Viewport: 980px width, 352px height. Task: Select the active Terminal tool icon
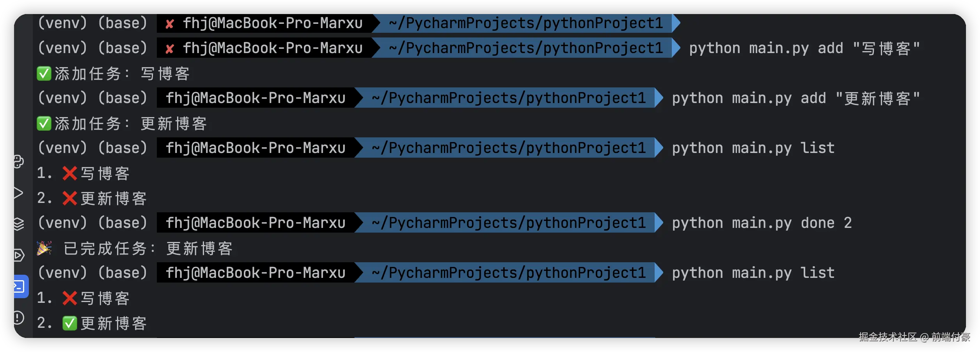coord(20,286)
